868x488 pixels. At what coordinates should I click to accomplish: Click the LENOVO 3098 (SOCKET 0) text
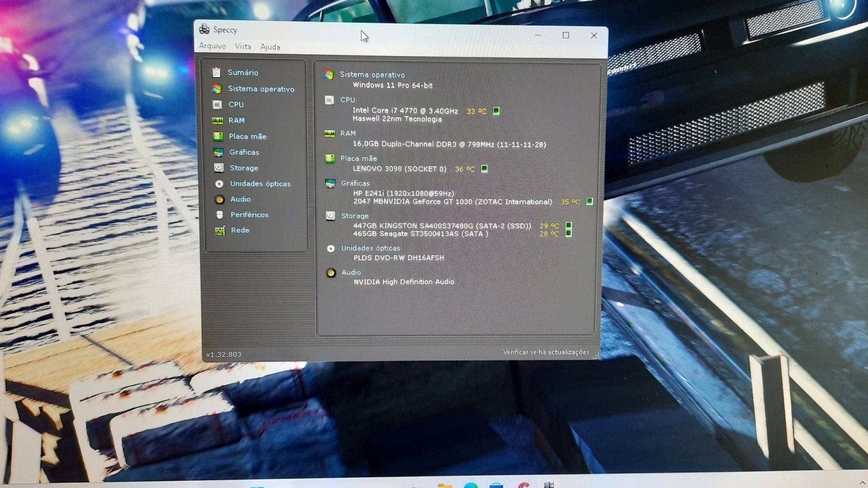point(399,169)
